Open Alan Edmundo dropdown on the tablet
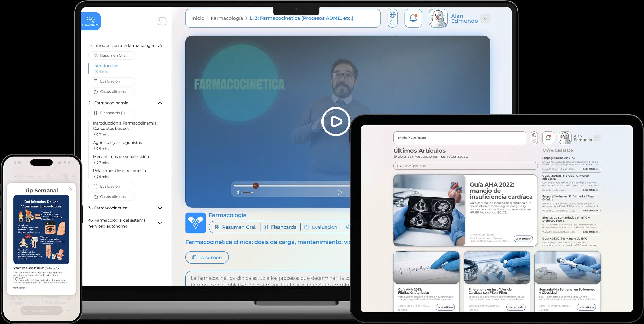 click(x=597, y=138)
